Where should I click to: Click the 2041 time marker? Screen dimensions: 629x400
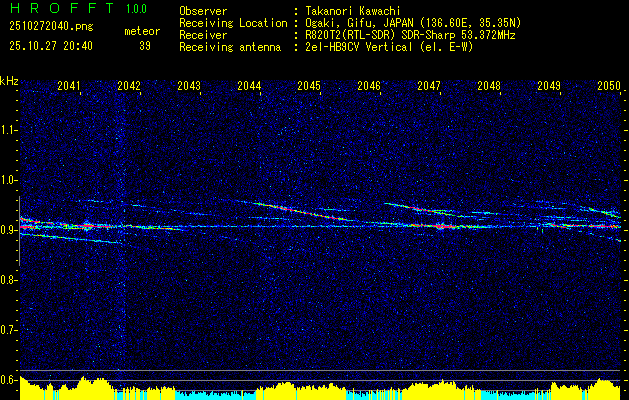(69, 85)
